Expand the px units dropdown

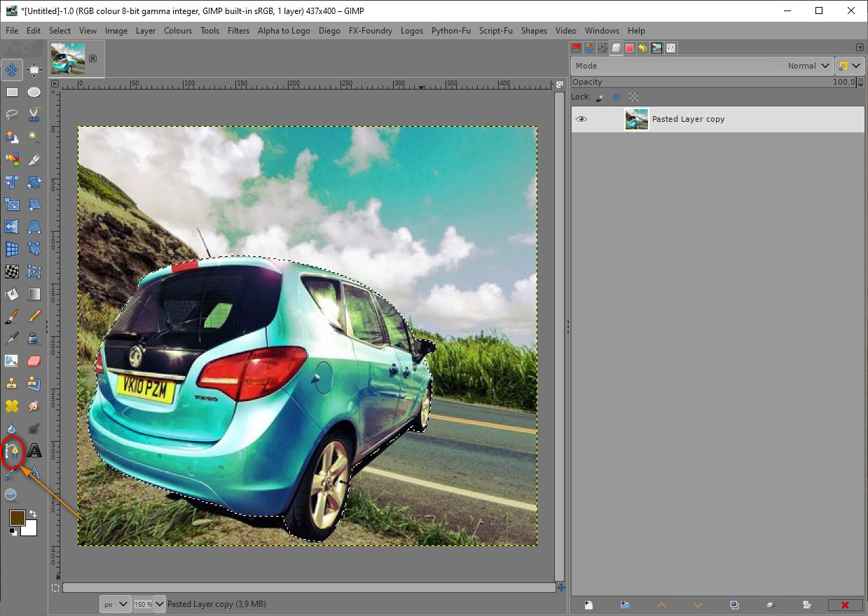(116, 604)
